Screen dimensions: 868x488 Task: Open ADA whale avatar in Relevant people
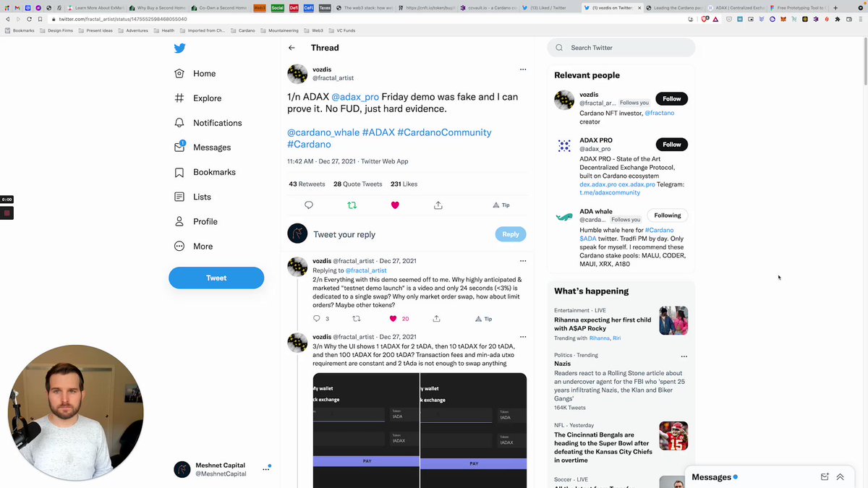(564, 217)
